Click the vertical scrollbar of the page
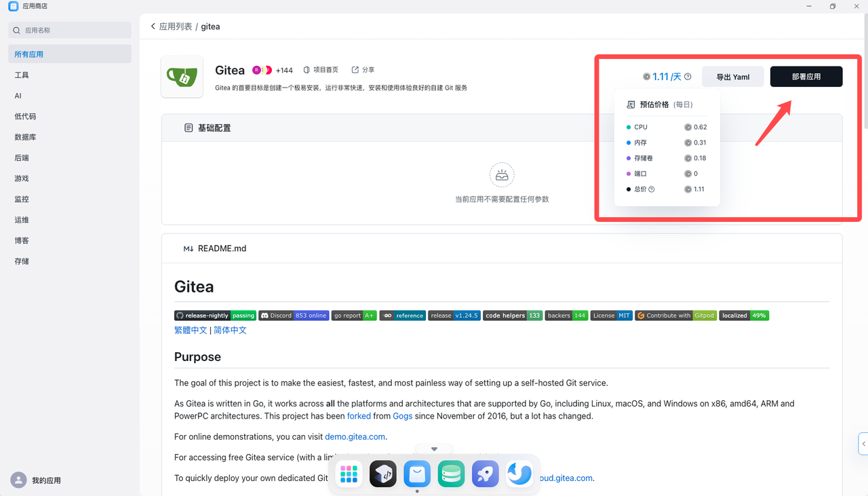The height and width of the screenshot is (496, 868). 865,71
